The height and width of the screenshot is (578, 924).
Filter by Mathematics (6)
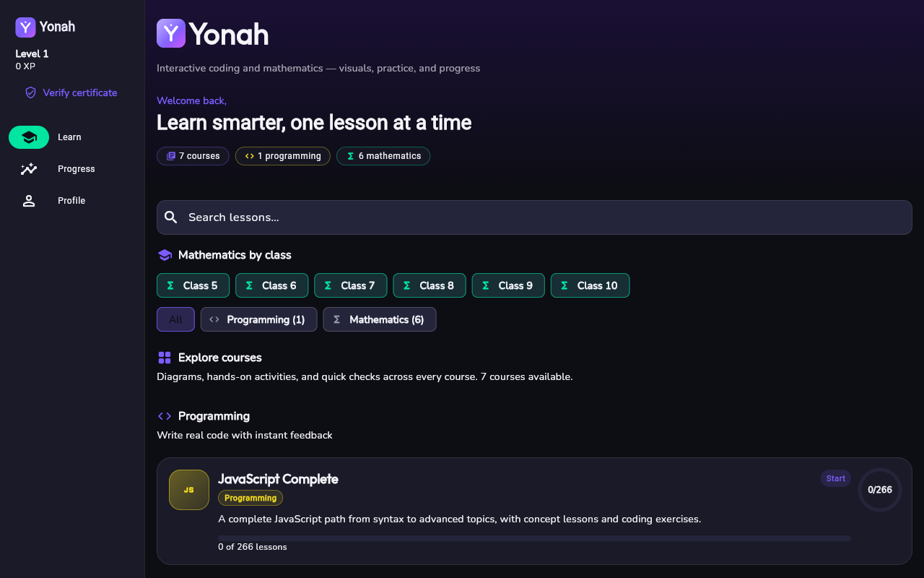tap(380, 319)
